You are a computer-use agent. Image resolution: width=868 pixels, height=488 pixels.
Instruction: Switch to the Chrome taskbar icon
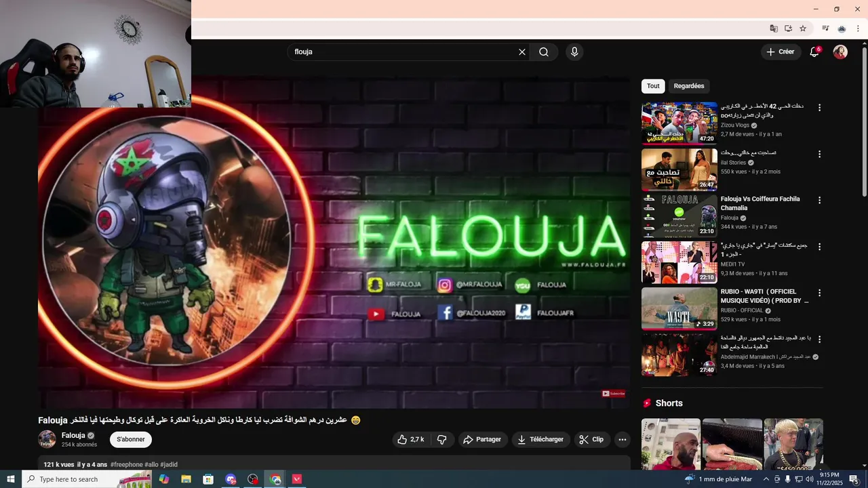[x=275, y=479]
